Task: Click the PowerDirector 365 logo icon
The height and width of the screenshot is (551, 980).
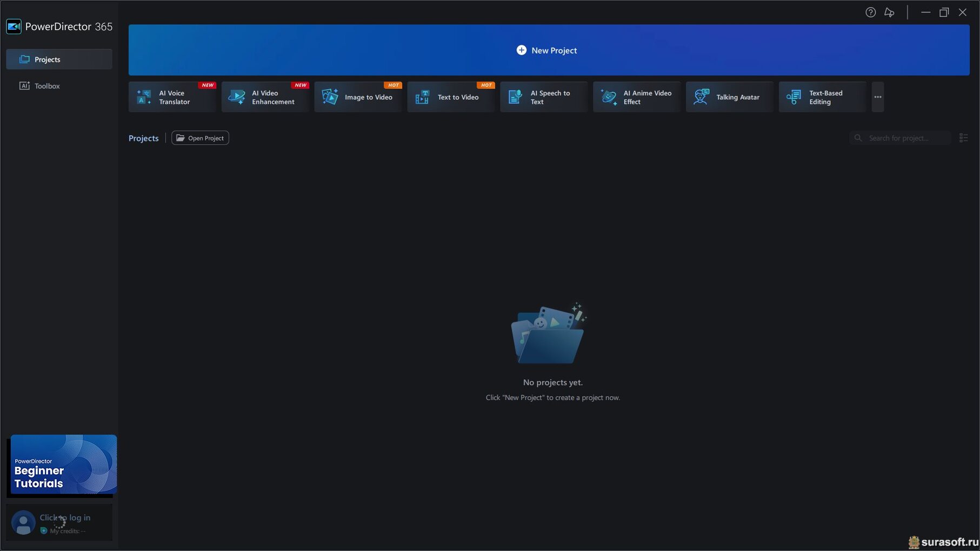Action: pos(14,26)
